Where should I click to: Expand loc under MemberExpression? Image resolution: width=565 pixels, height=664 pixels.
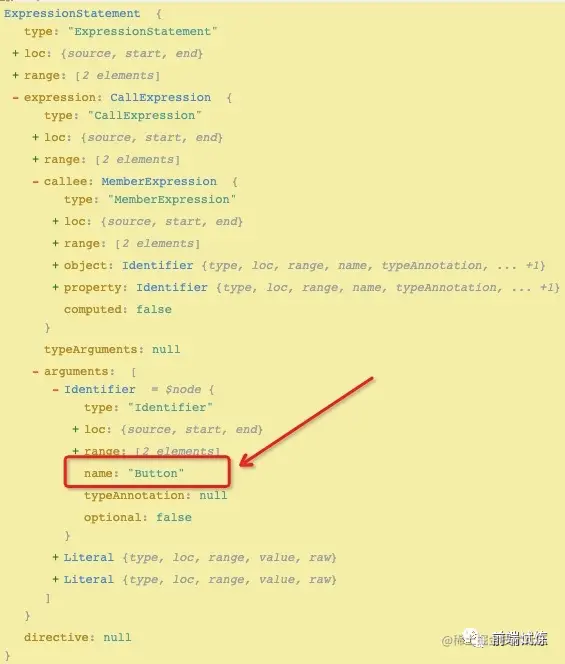point(55,221)
